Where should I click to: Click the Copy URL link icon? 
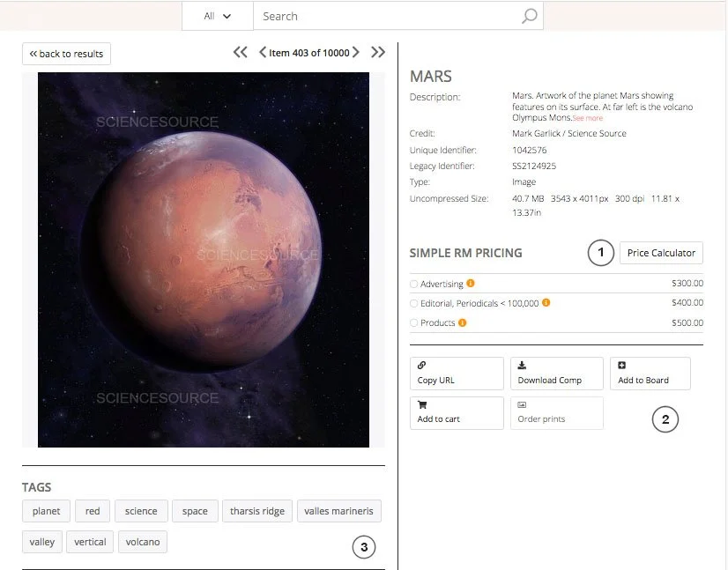[421, 365]
